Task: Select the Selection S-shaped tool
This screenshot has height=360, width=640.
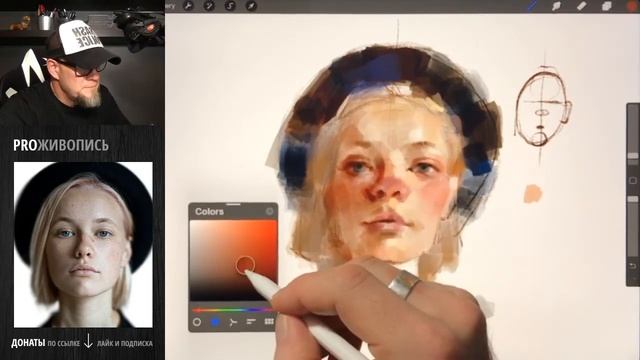Action: pos(230,6)
